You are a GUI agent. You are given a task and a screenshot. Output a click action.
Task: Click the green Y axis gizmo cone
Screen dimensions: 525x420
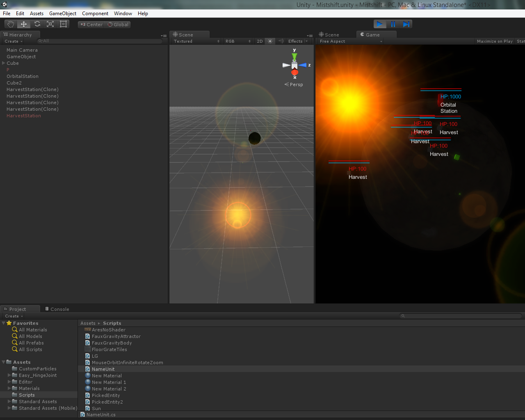294,55
